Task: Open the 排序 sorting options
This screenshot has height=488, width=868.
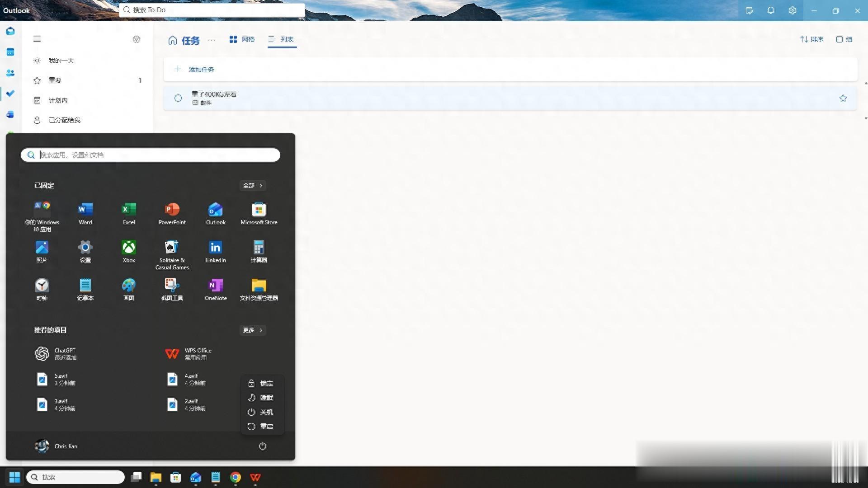Action: pyautogui.click(x=811, y=39)
